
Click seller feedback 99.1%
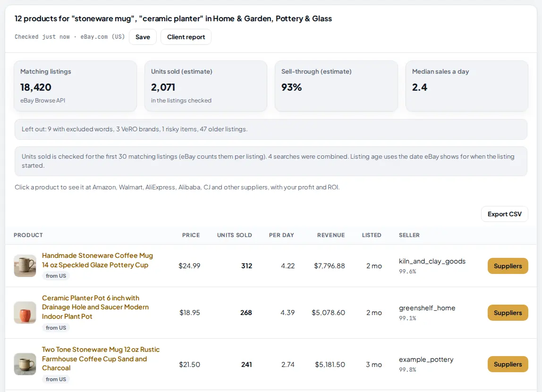coord(407,318)
